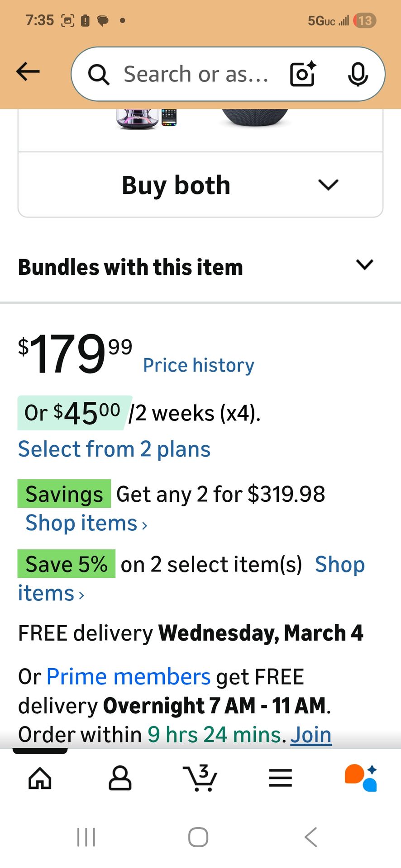Open the account profile tab
Image resolution: width=401 pixels, height=868 pixels.
(x=120, y=778)
